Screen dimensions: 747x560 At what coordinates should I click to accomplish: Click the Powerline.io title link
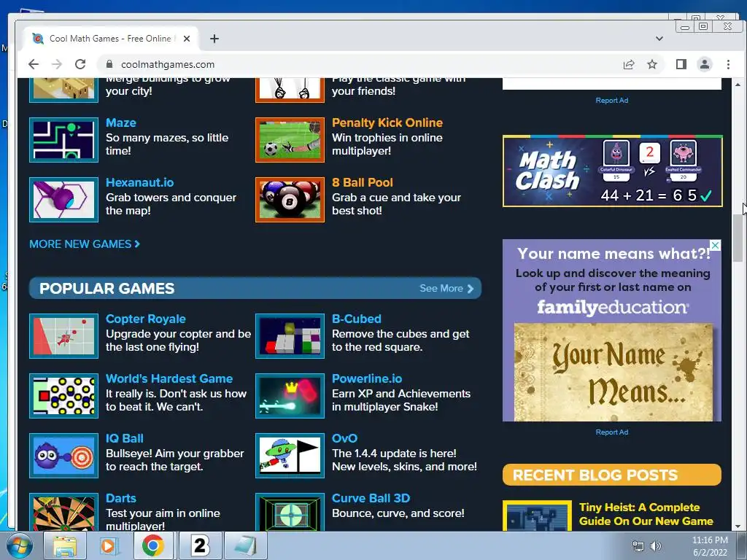pos(367,378)
